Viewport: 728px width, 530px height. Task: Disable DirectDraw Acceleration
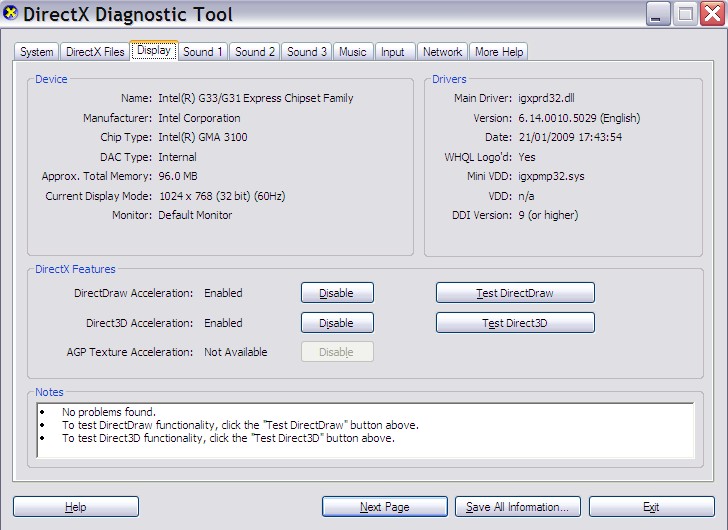(337, 293)
